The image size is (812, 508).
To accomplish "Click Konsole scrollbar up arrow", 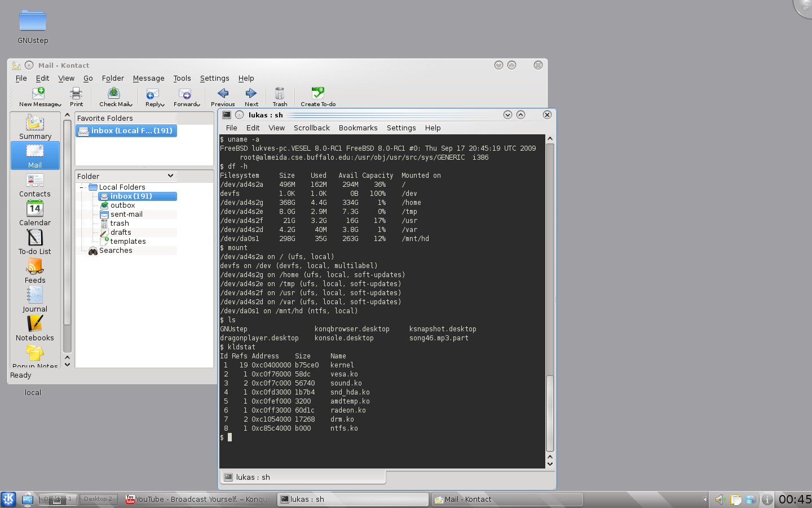I will (550, 139).
